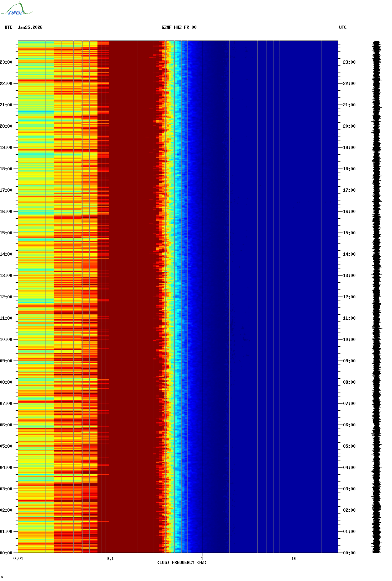Click the Jan25,2026 date label
The width and height of the screenshot is (392, 581).
tap(30, 27)
